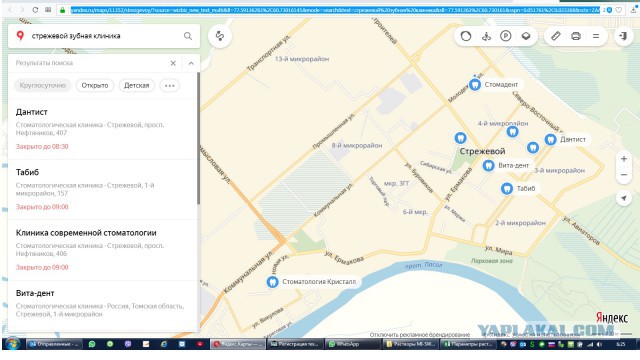640x360 pixels.
Task: Click Дантист address text просп. Нефтяников, 407
Action: 90,129
